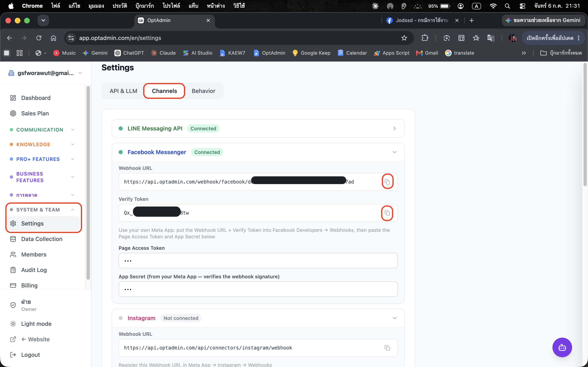The image size is (588, 367).
Task: Bookmark this page with the star icon
Action: tap(404, 38)
